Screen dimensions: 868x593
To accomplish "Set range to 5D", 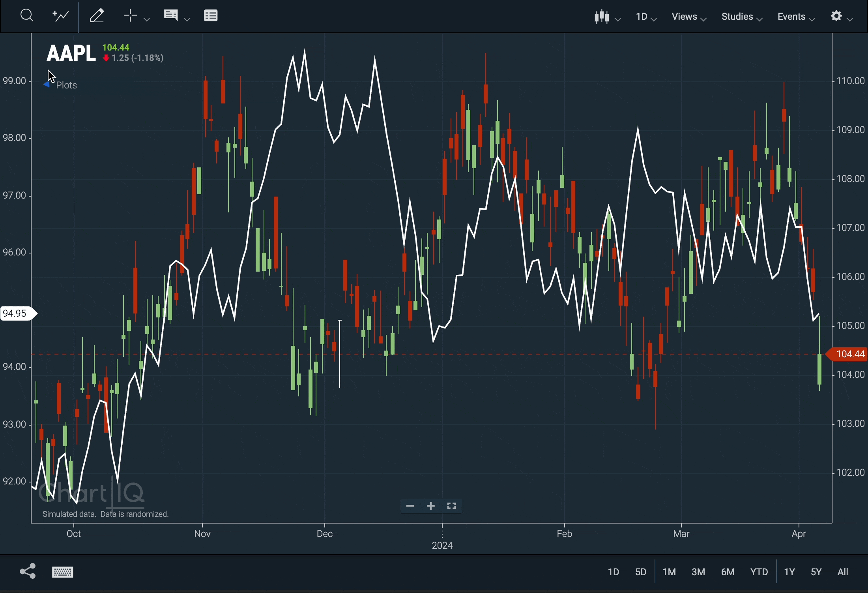I will [641, 572].
